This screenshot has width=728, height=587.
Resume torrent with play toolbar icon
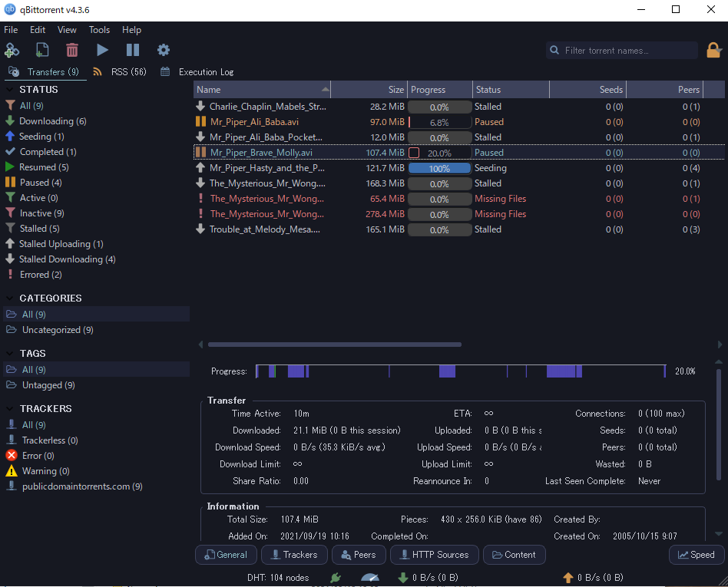click(102, 50)
